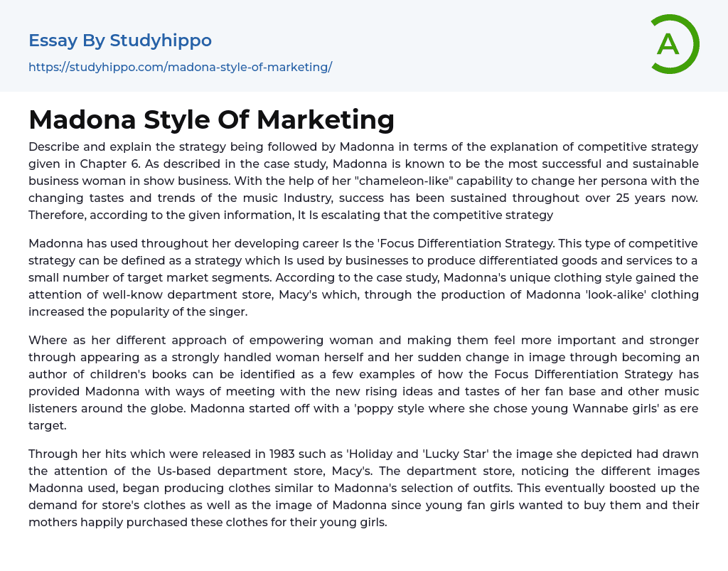Open the studyhippo.com madona-style-of-marketing link
This screenshot has width=728, height=571.
tap(180, 68)
